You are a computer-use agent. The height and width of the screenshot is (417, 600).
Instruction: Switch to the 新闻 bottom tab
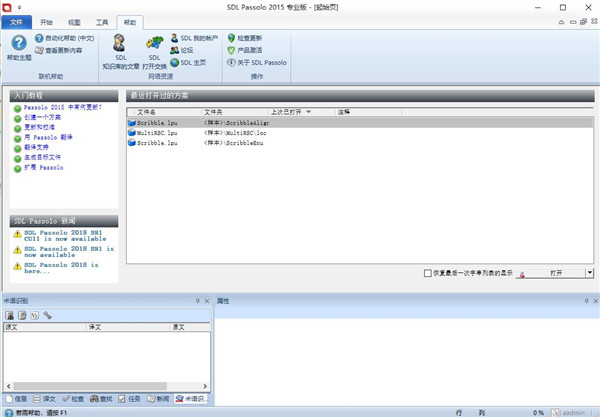(158, 399)
